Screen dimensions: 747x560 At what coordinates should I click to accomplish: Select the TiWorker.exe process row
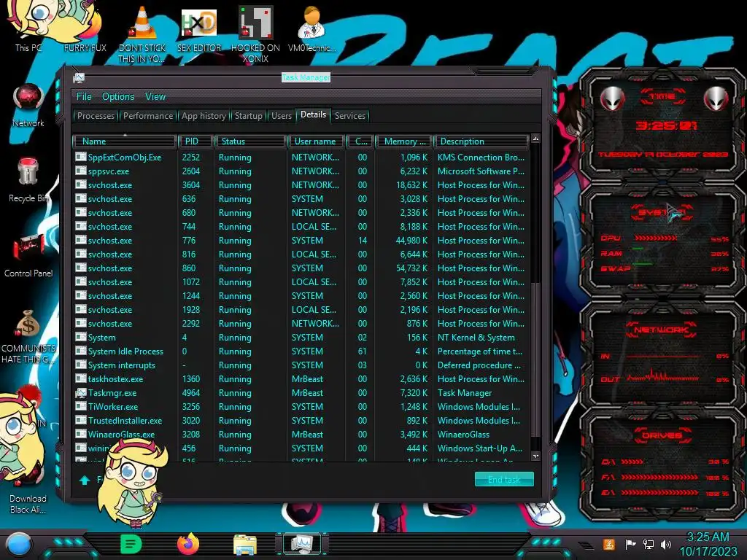click(301, 407)
